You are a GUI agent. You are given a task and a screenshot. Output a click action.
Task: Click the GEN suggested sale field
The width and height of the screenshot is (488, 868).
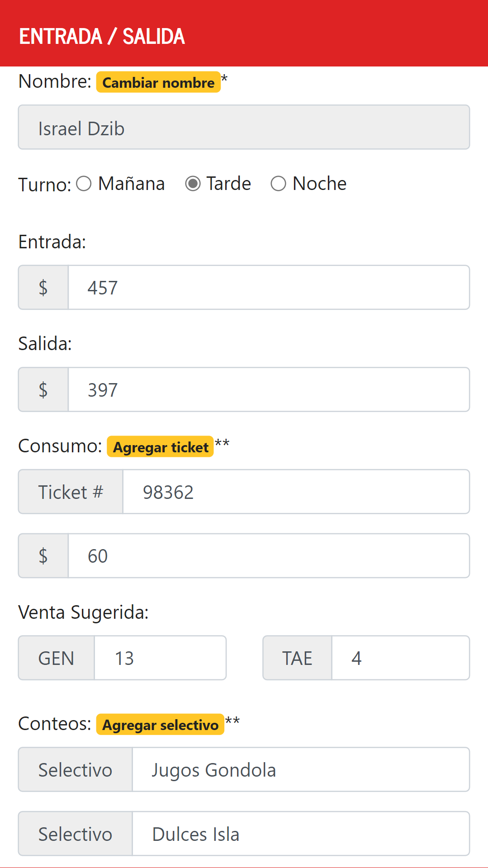(160, 658)
